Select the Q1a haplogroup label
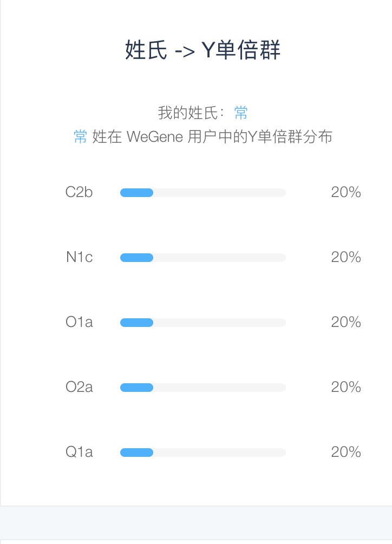The image size is (392, 544). click(79, 452)
